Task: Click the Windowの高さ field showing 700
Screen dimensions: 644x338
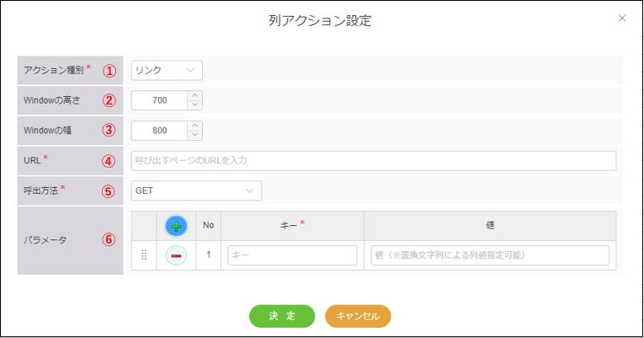Action: (160, 100)
